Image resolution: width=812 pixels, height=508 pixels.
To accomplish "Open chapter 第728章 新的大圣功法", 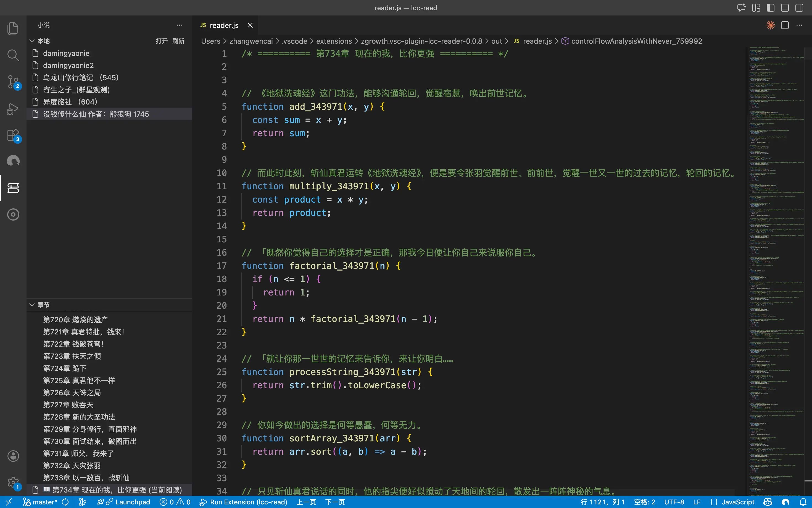I will [x=79, y=417].
